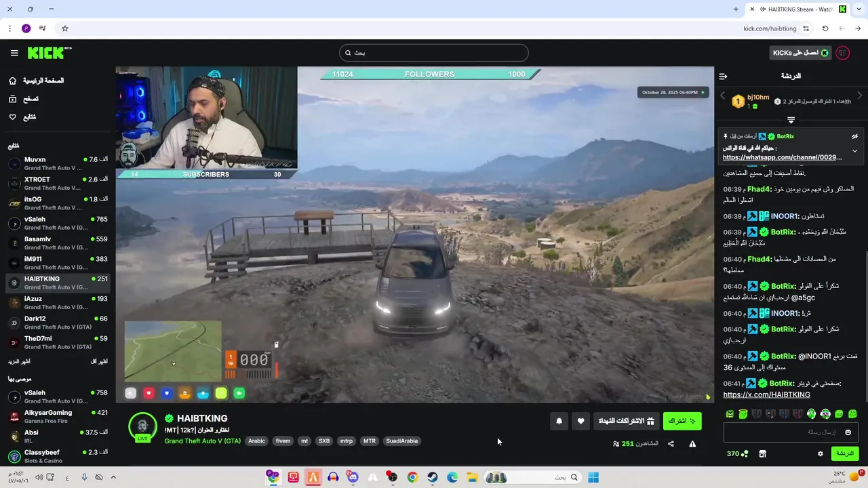This screenshot has height=488, width=868.
Task: Open Steam from the taskbar
Action: pyautogui.click(x=432, y=477)
